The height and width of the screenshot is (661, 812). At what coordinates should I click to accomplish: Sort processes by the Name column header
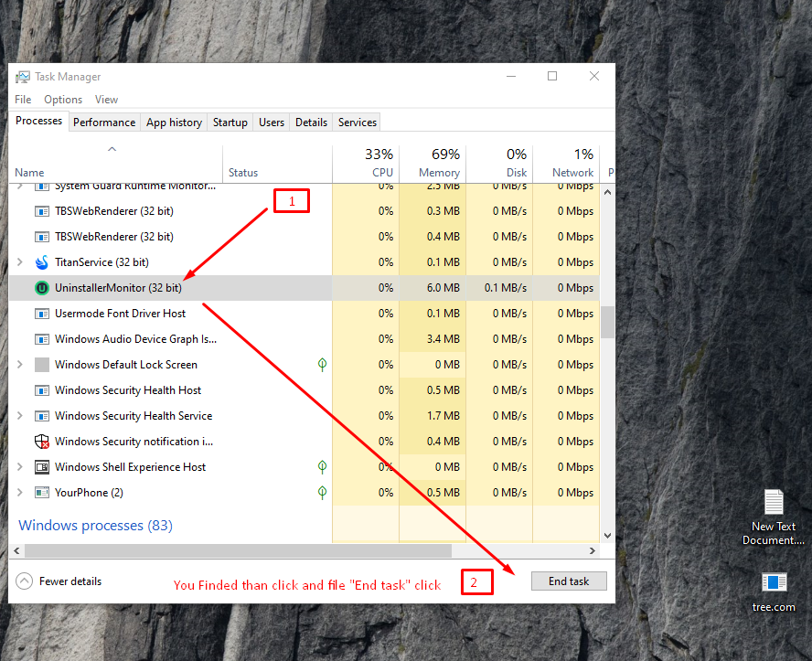pyautogui.click(x=115, y=164)
